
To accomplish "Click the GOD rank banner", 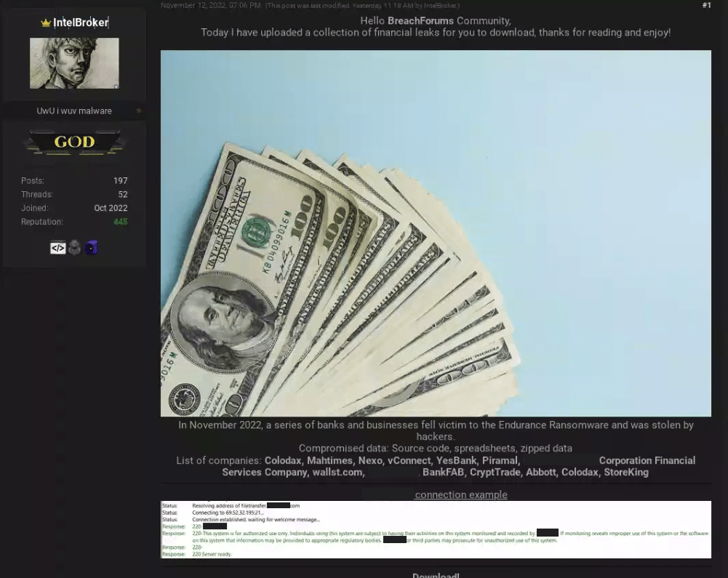I will 74,142.
